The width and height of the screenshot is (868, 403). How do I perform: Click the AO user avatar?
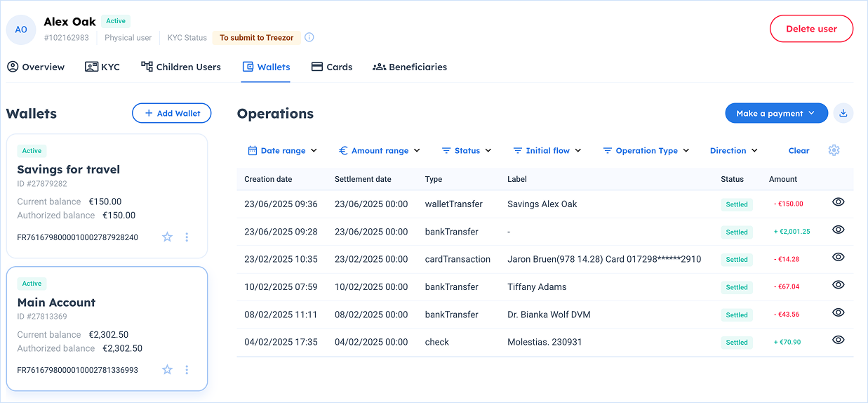(21, 29)
